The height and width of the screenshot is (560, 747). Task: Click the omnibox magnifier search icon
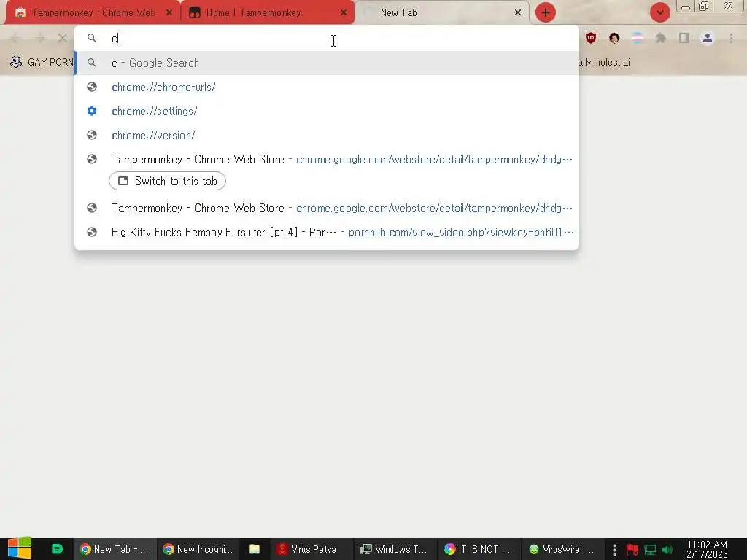92,38
